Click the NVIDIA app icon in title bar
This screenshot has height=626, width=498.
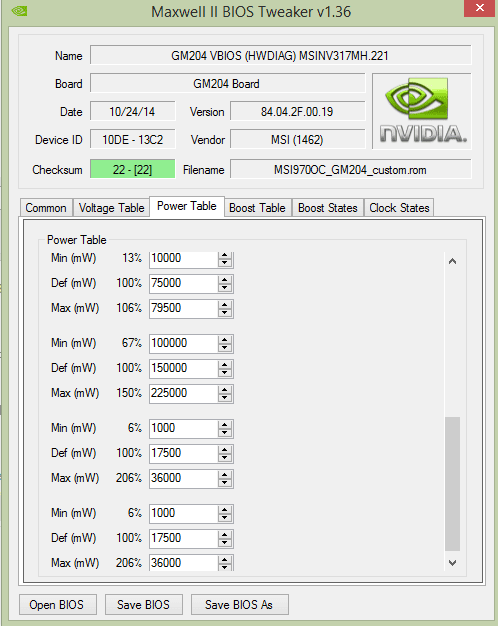(19, 11)
